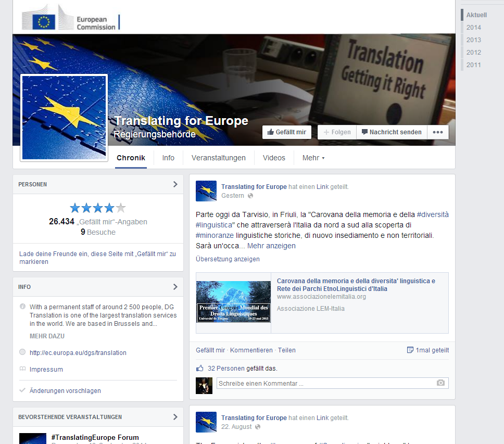504x444 pixels.
Task: Click www.associazionelemitalia.org text
Action: point(321,297)
